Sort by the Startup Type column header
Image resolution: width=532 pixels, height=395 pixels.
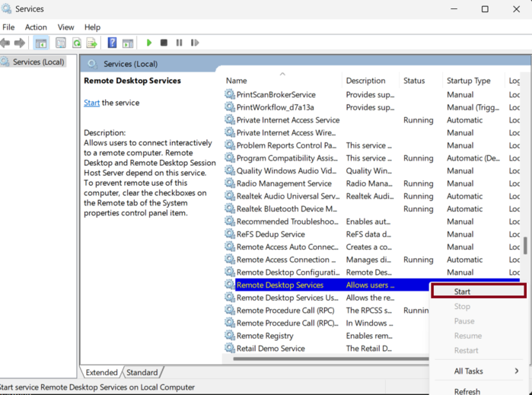point(468,81)
